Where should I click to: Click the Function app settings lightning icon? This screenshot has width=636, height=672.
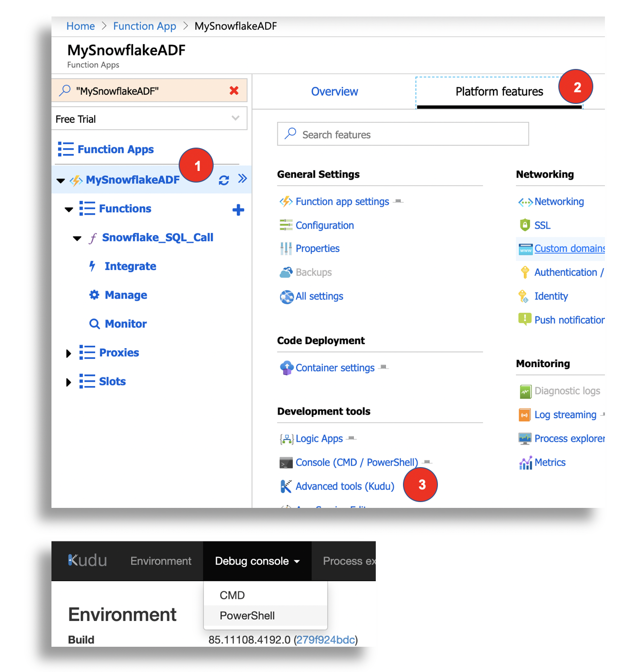coord(286,201)
